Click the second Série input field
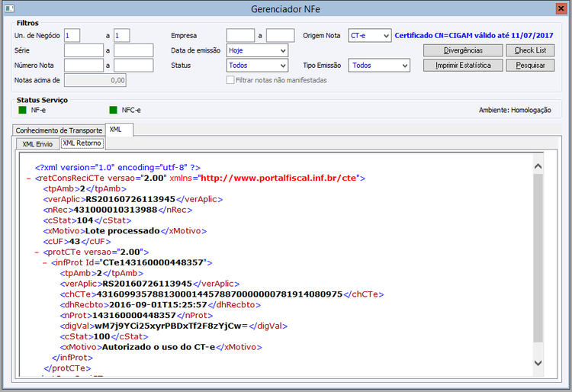This screenshot has height=392, width=572. click(x=133, y=50)
